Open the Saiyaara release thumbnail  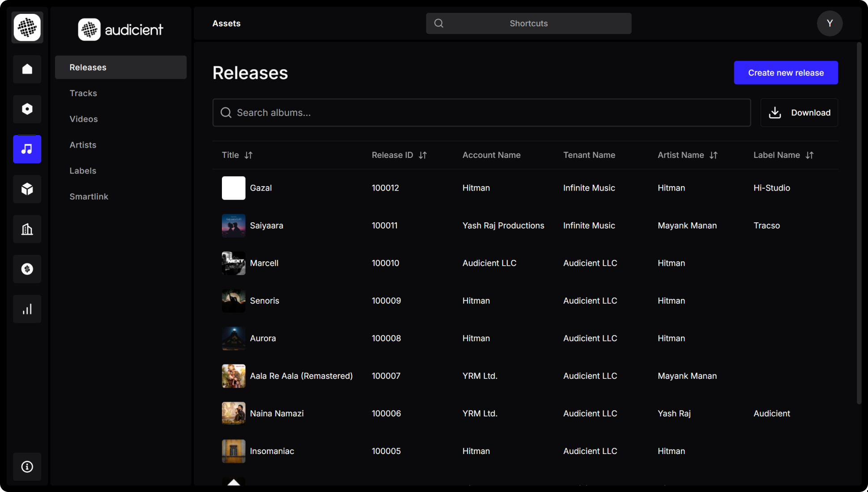coord(233,225)
